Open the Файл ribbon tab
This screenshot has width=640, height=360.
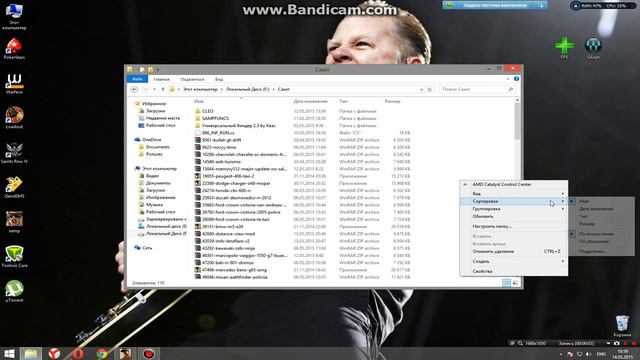(x=138, y=79)
